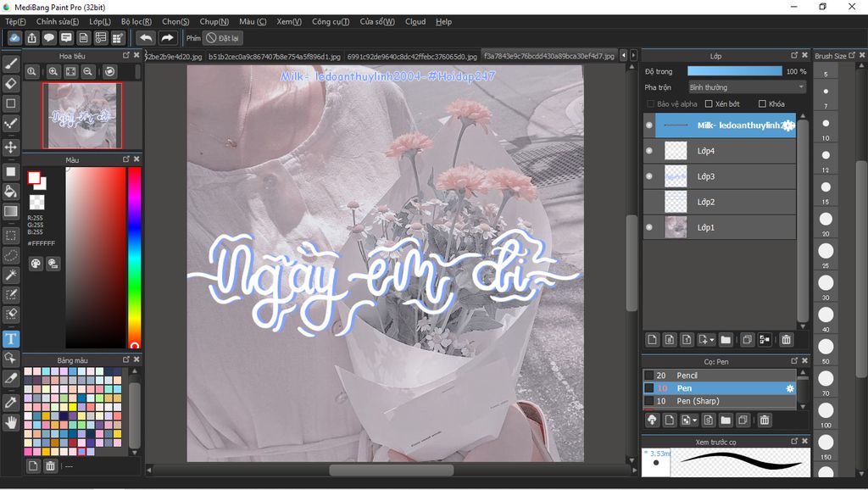Screen dimensions: 868x490
Task: Click the Redo arrow in toolbar
Action: pyautogui.click(x=167, y=38)
